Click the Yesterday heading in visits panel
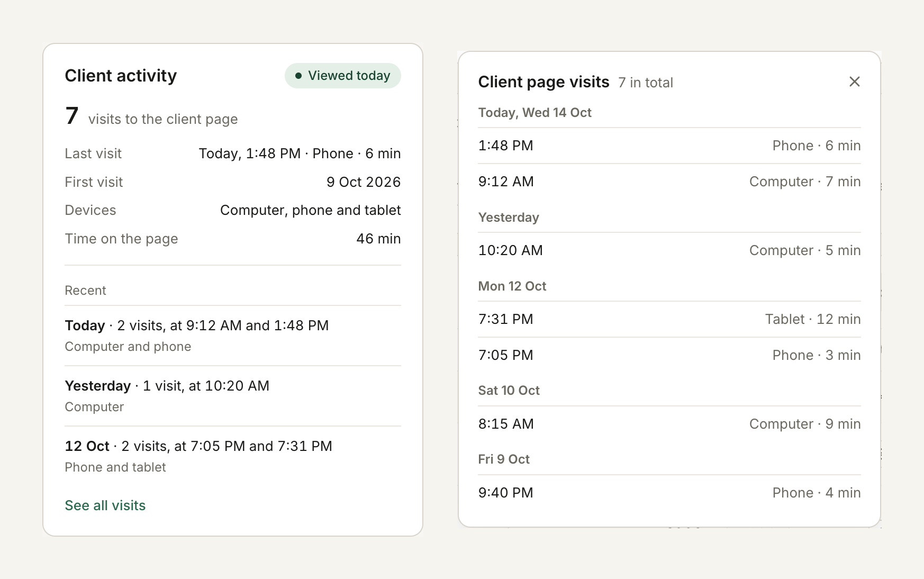 (509, 218)
